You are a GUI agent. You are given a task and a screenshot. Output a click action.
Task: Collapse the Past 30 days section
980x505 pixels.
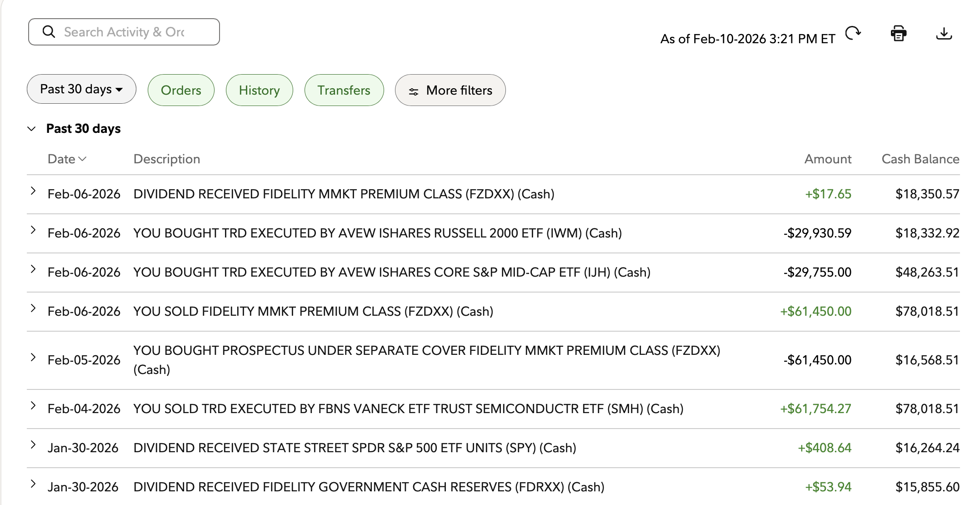coord(31,128)
